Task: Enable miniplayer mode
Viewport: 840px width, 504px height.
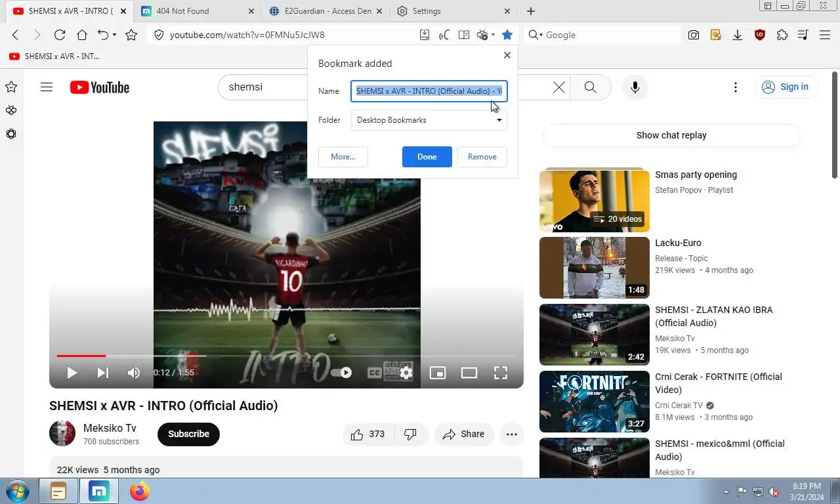Action: (x=438, y=373)
